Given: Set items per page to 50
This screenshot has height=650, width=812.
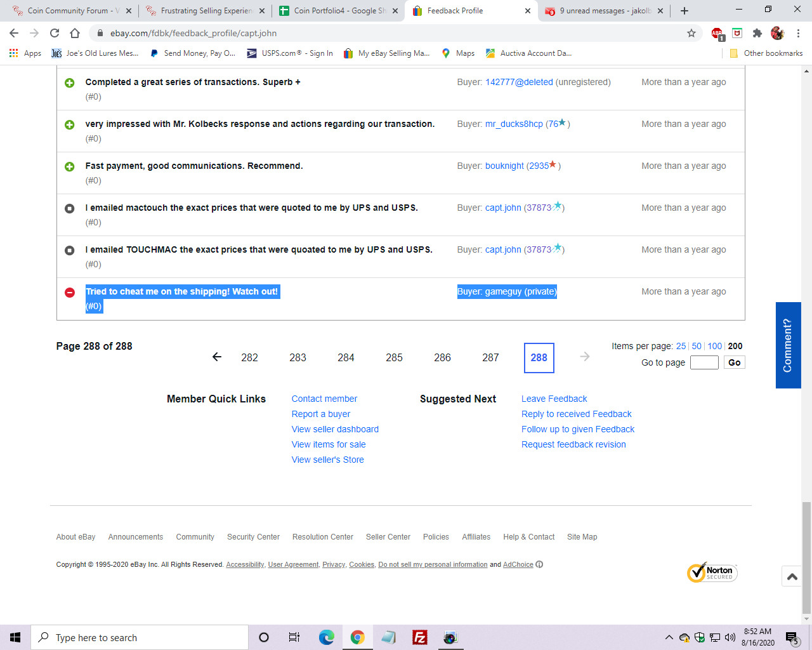Looking at the screenshot, I should tap(697, 346).
